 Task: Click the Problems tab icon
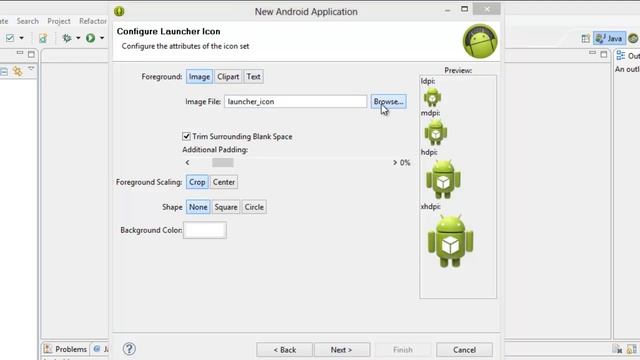click(48, 349)
